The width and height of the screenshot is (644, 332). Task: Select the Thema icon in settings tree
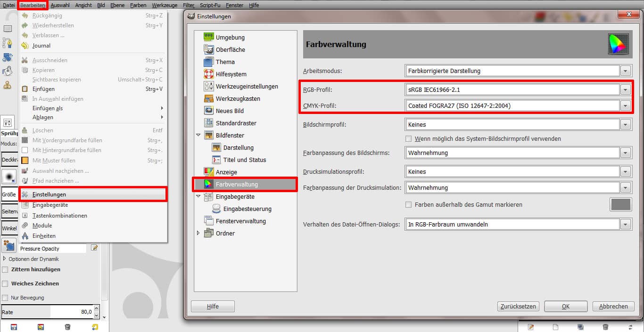click(208, 62)
